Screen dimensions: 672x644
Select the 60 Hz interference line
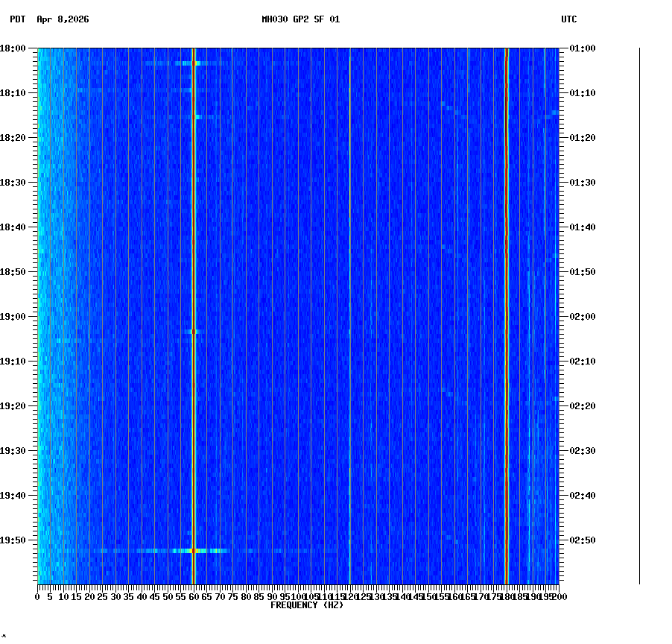pos(195,298)
